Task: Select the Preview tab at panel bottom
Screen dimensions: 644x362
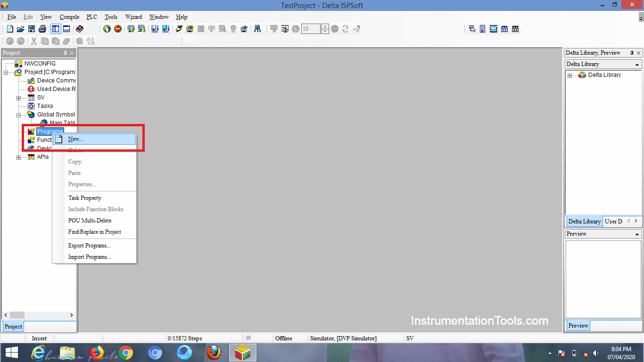Action: (x=578, y=326)
